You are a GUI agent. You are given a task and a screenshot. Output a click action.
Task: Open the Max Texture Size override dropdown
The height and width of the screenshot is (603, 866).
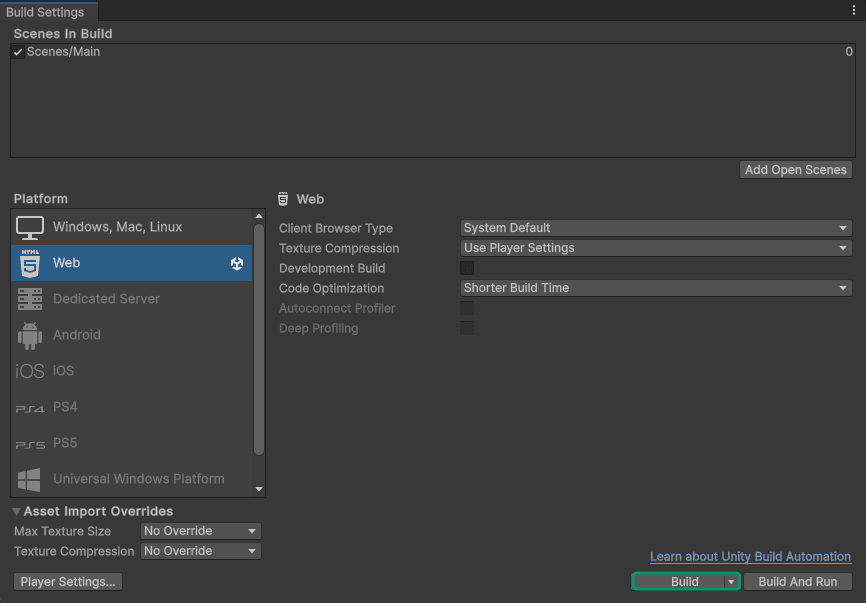(200, 531)
